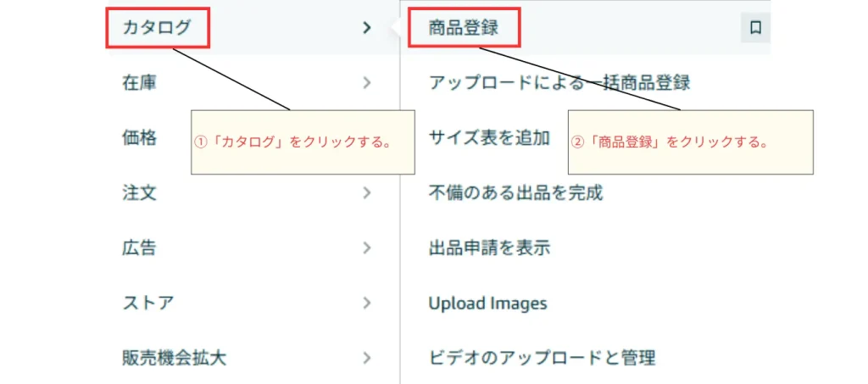Expand the 在庫 submenu arrow
This screenshot has height=384, width=868.
(366, 82)
